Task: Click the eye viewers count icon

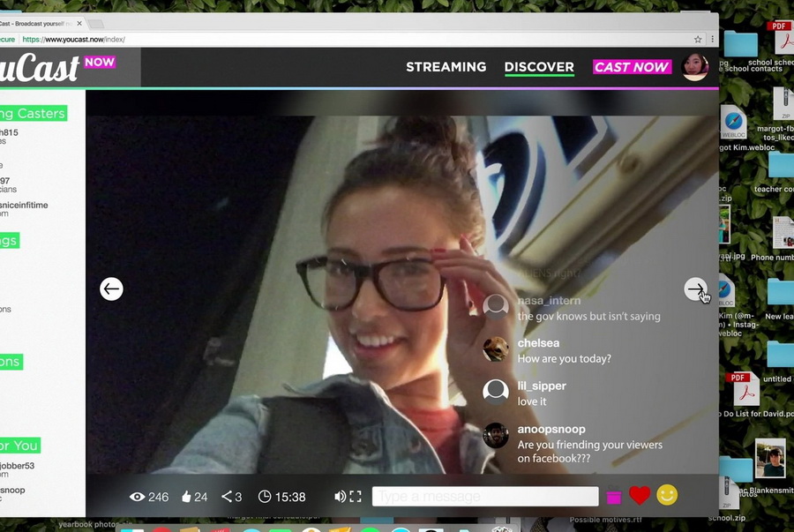Action: coord(137,497)
